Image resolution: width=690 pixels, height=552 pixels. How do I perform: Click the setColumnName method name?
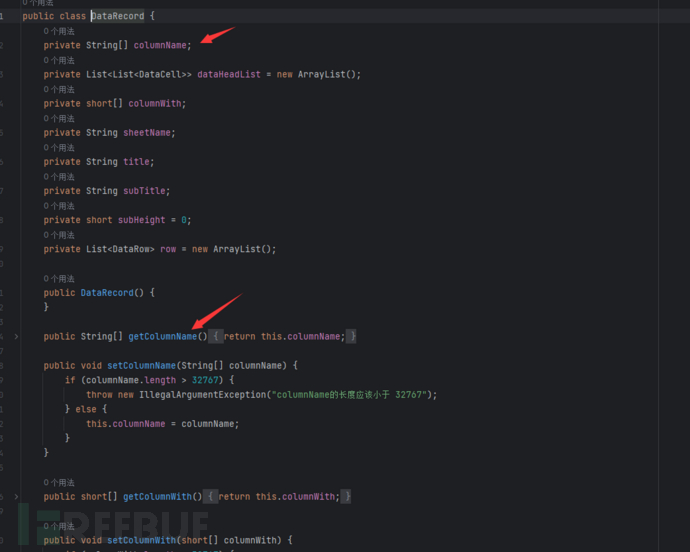click(x=142, y=366)
